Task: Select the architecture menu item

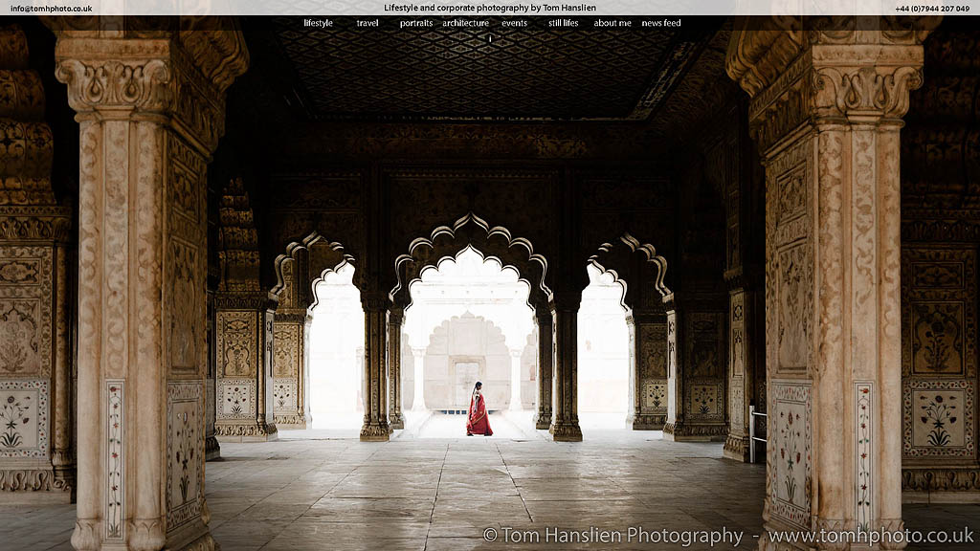Action: click(466, 23)
